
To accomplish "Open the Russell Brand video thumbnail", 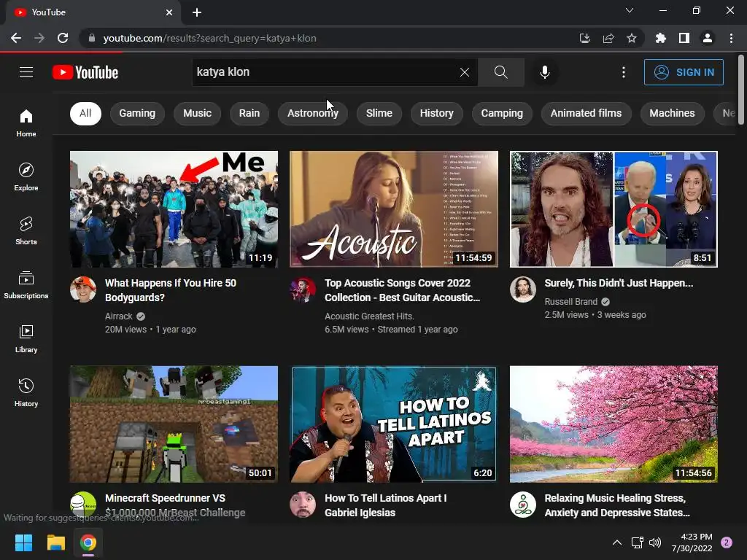I will pos(614,209).
